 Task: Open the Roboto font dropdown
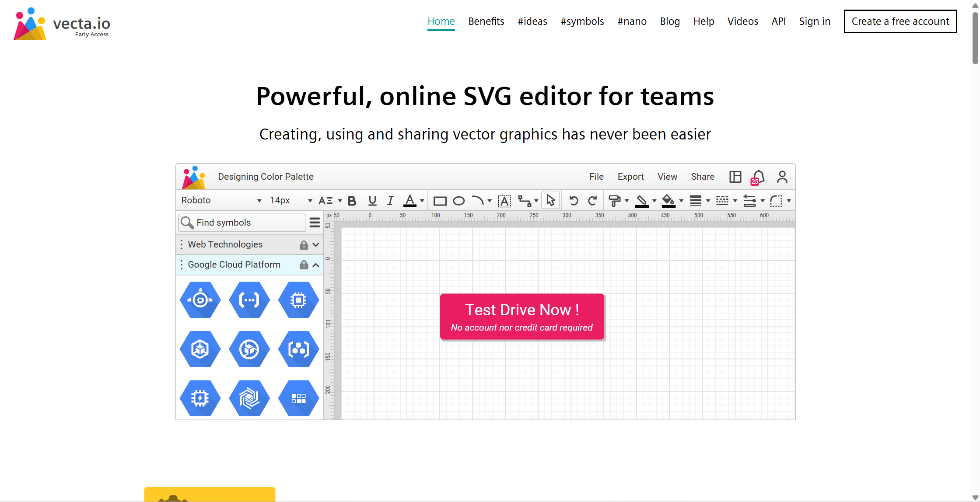pos(221,200)
